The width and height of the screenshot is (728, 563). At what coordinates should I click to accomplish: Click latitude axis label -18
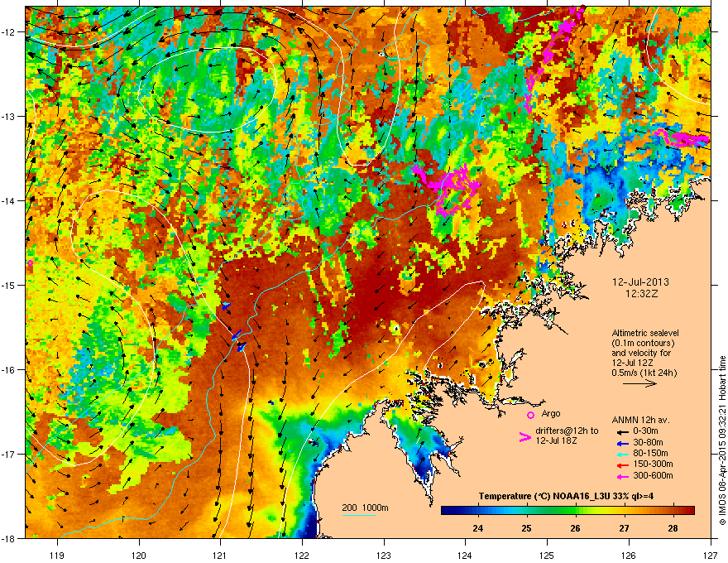click(9, 538)
